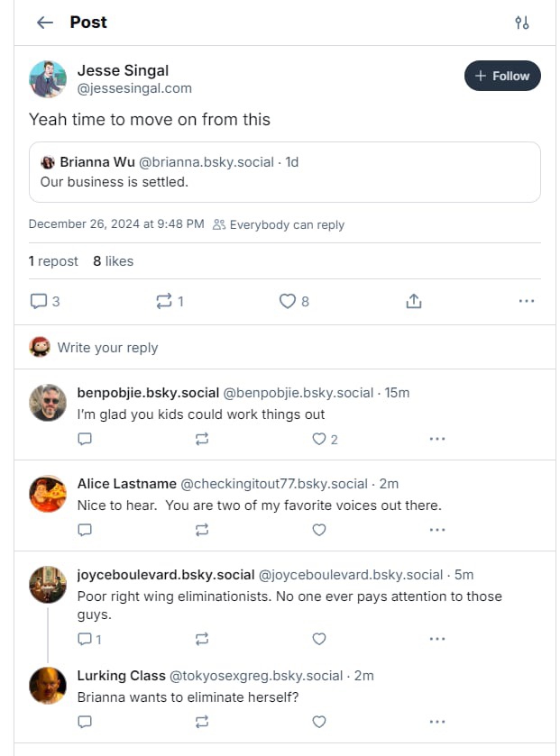This screenshot has width=560, height=756.
Task: Write your reply field
Action: [285, 347]
